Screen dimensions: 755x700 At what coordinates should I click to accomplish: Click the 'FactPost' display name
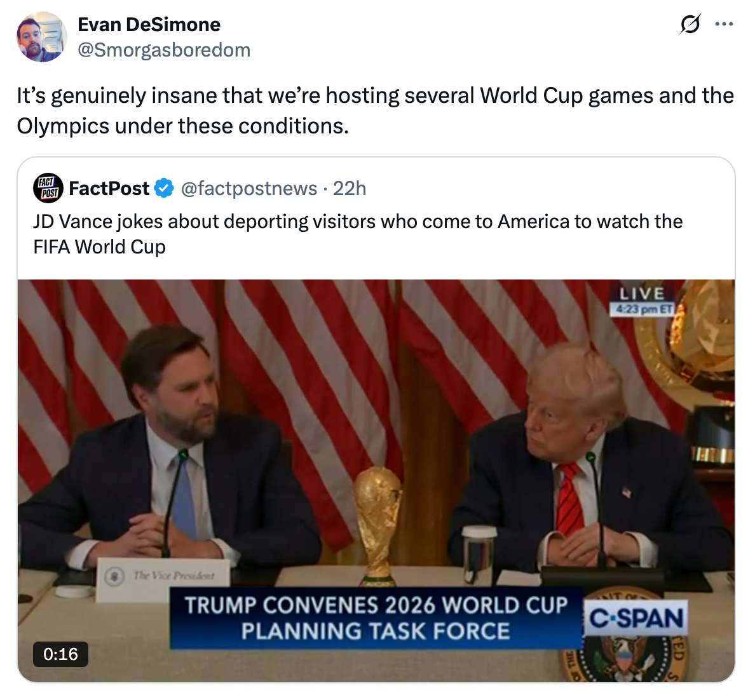coord(110,188)
